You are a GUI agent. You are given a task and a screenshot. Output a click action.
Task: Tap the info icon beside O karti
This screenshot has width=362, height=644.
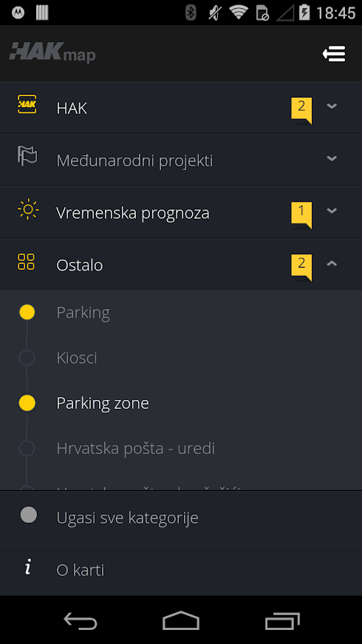(27, 569)
